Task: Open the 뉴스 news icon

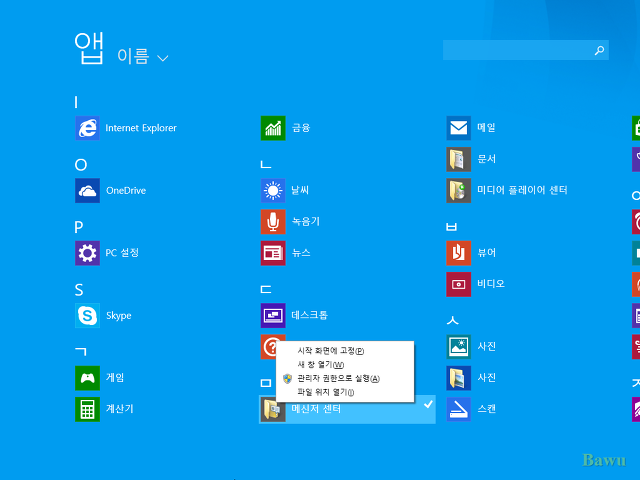Action: (x=273, y=253)
